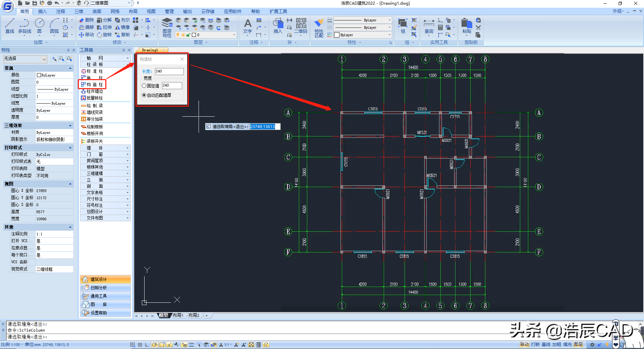Click the 删除 erase tool
The height and width of the screenshot is (349, 644).
tap(87, 20)
